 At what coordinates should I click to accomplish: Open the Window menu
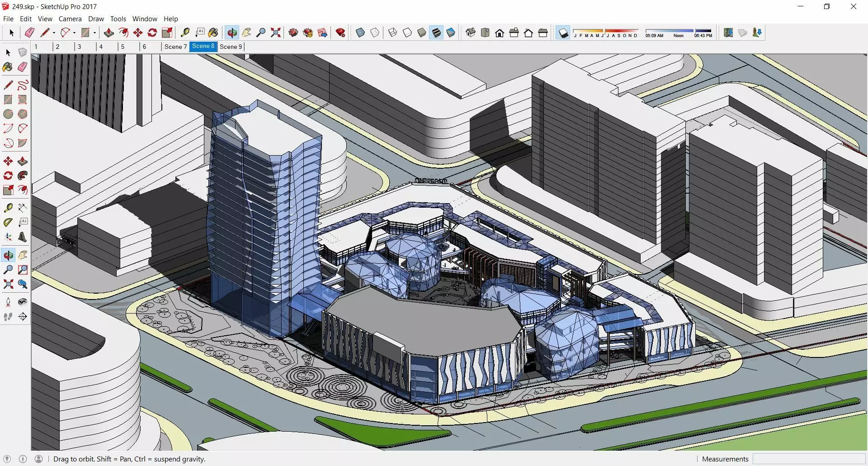pyautogui.click(x=145, y=19)
